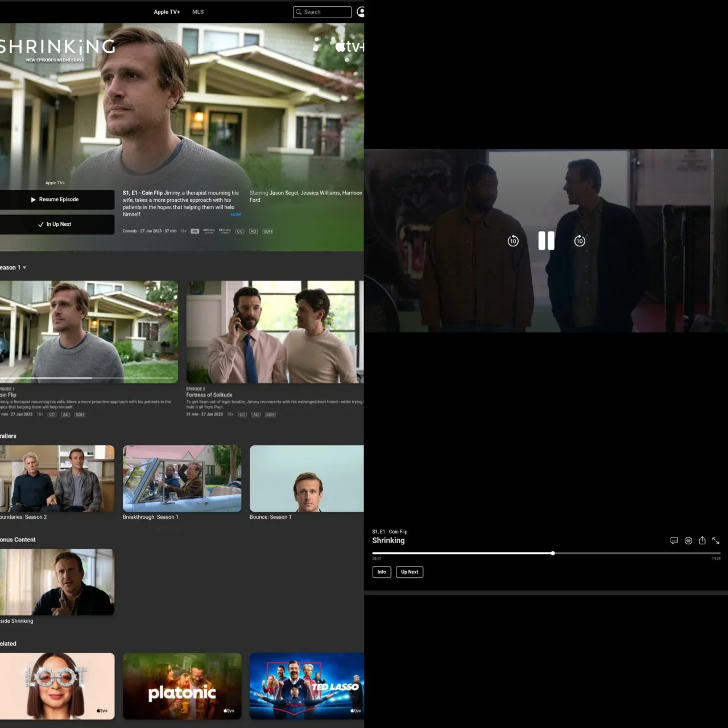Click the elapsed time 20:57 label
This screenshot has width=728, height=728.
377,559
